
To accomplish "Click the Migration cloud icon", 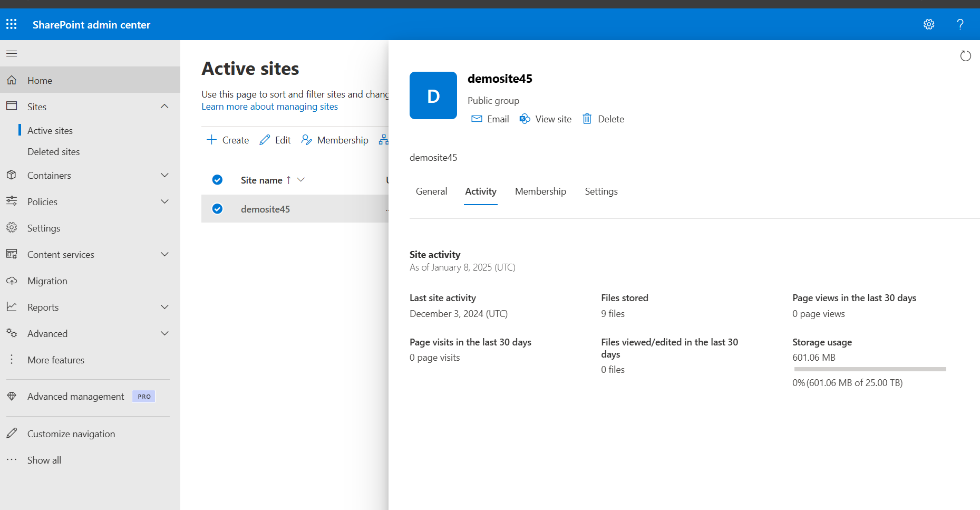I will point(12,281).
